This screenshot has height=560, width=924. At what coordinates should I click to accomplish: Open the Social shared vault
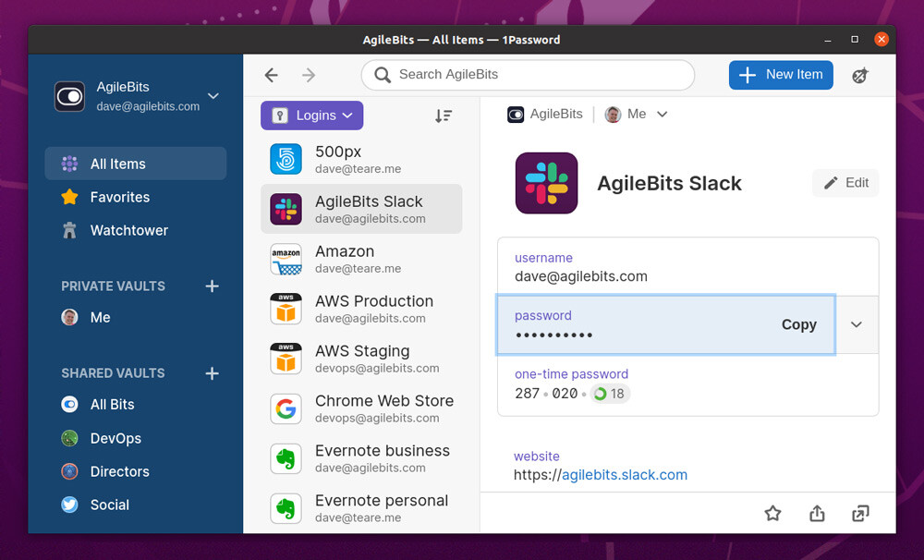pos(136,505)
